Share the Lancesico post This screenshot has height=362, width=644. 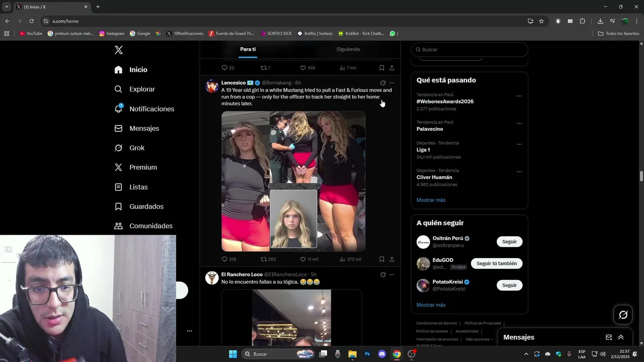(x=392, y=259)
